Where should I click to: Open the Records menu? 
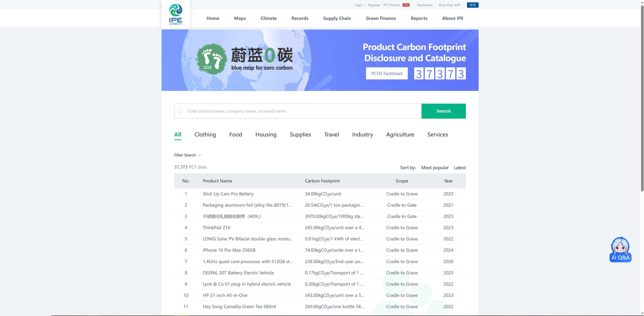300,18
